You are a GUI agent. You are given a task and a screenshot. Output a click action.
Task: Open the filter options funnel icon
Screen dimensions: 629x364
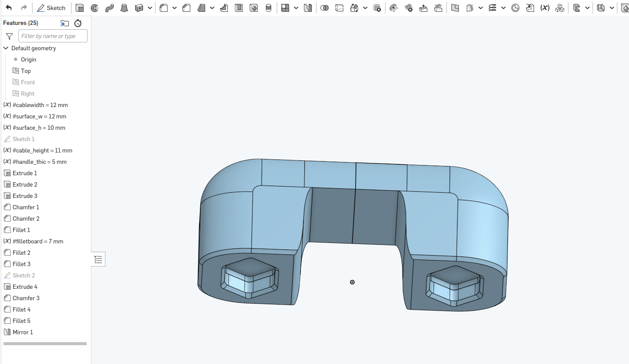click(9, 36)
